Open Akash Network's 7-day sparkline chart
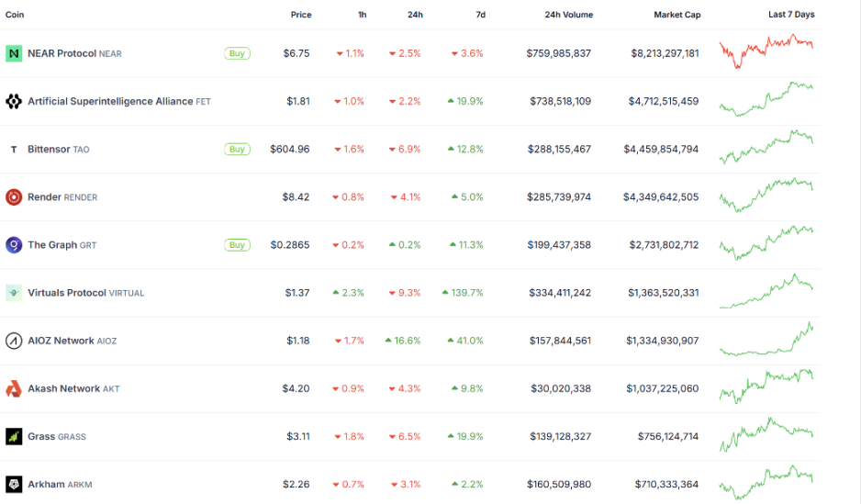Screen dimensions: 861x504 click(766, 386)
